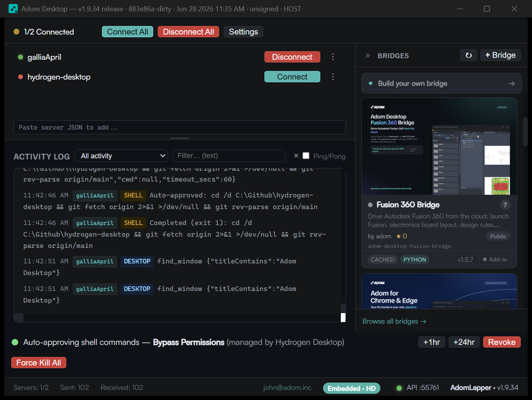
Task: Click the Embedded · HD badge
Action: coord(352,388)
